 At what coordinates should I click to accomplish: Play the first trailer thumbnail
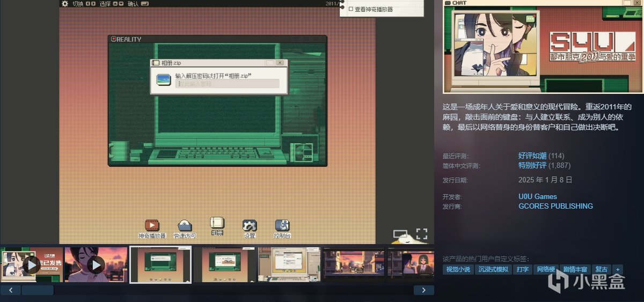pyautogui.click(x=32, y=264)
